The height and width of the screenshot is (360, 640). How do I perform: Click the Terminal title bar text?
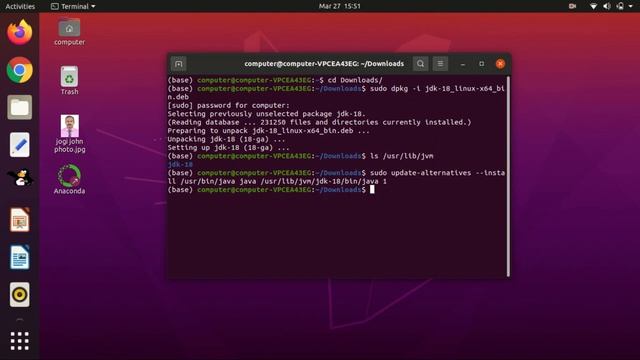(324, 64)
